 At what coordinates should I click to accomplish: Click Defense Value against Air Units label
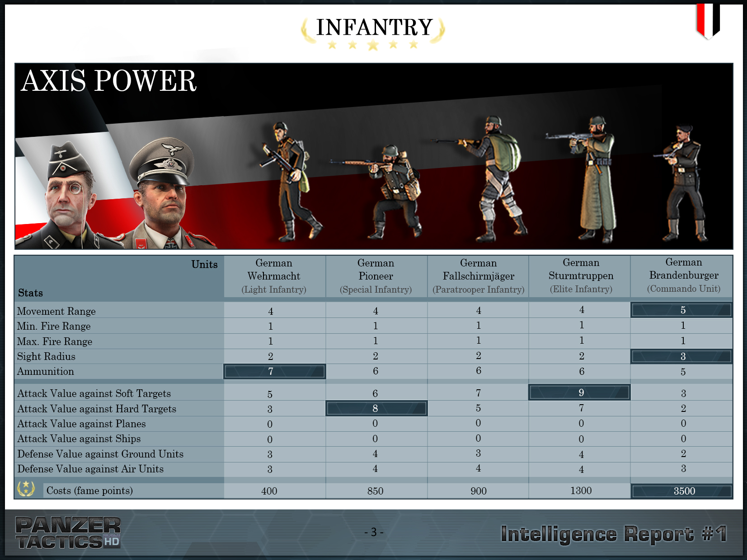90,469
